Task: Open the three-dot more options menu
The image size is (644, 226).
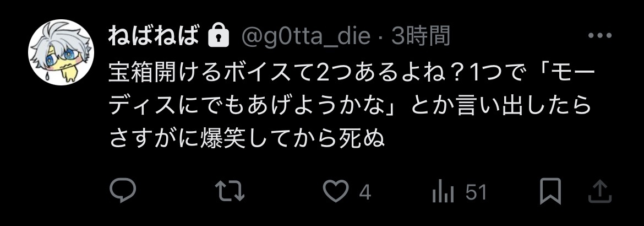Action: pyautogui.click(x=599, y=36)
